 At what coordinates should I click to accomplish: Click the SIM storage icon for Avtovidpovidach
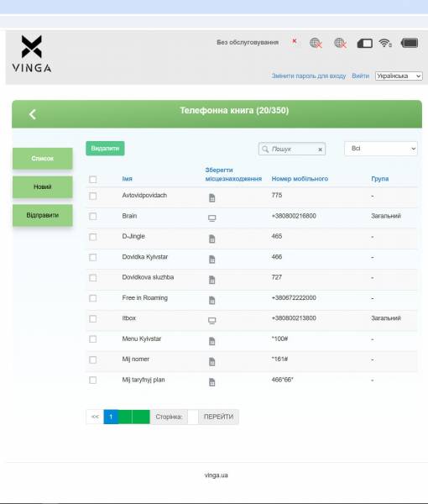point(212,197)
